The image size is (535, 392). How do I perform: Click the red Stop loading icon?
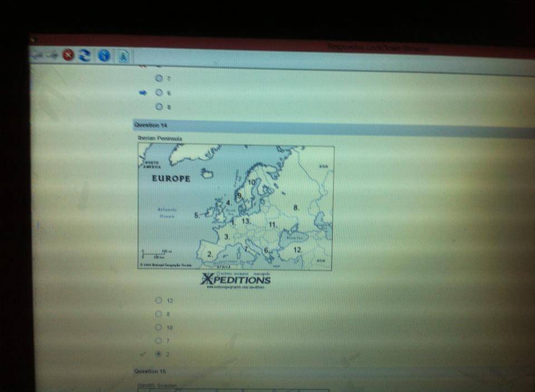click(69, 55)
